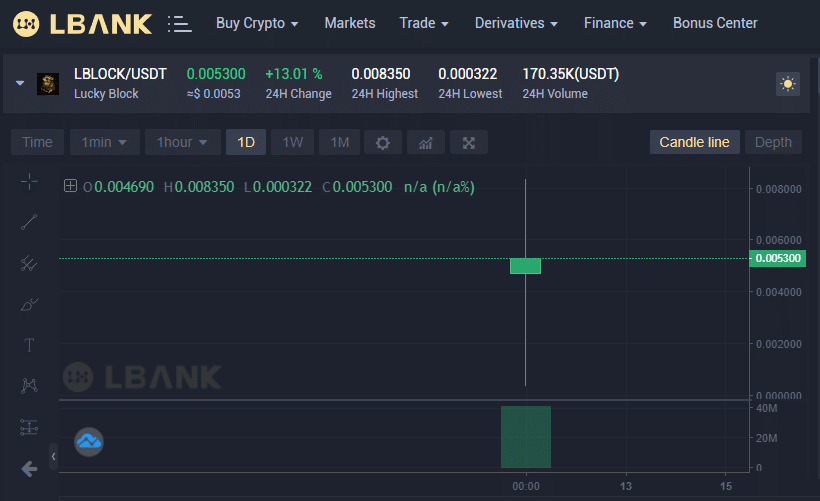This screenshot has height=501, width=820.
Task: Click the LBANK logo
Action: click(82, 24)
